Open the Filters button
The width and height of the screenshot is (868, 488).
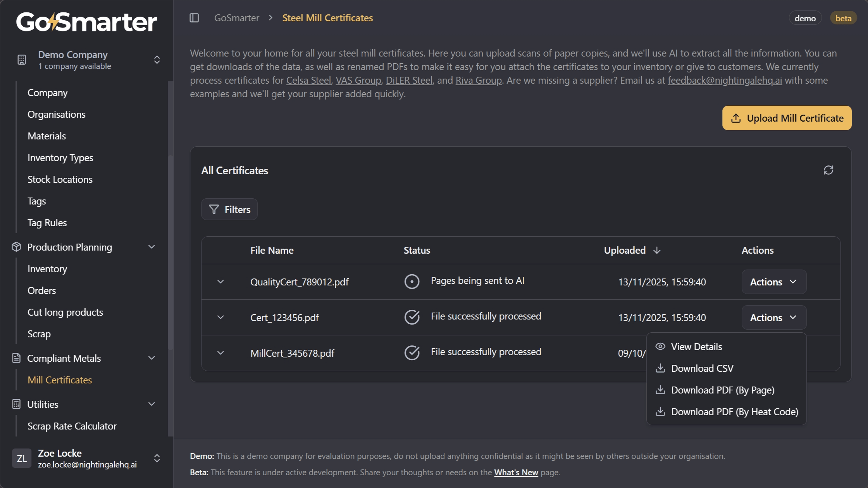(229, 209)
